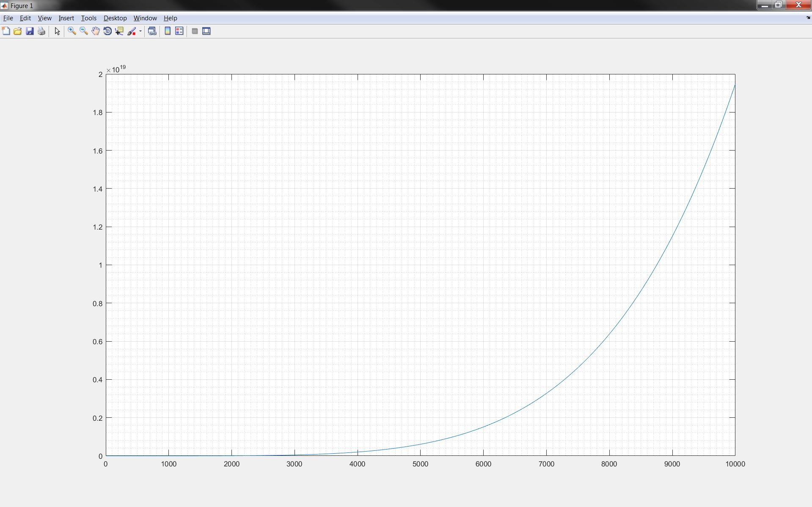Viewport: 812px width, 507px height.
Task: Select the Zoom In magnifier tool
Action: click(x=72, y=31)
